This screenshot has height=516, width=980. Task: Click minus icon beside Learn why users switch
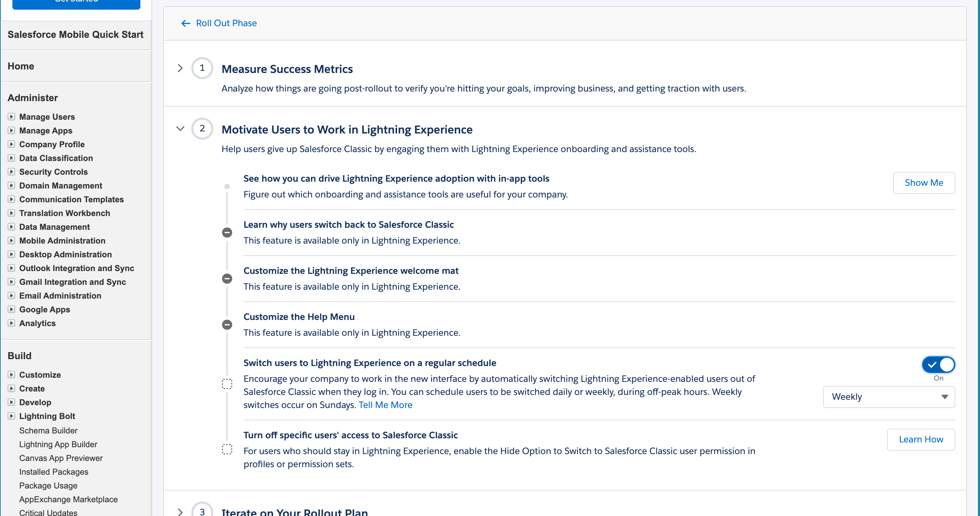coord(227,233)
